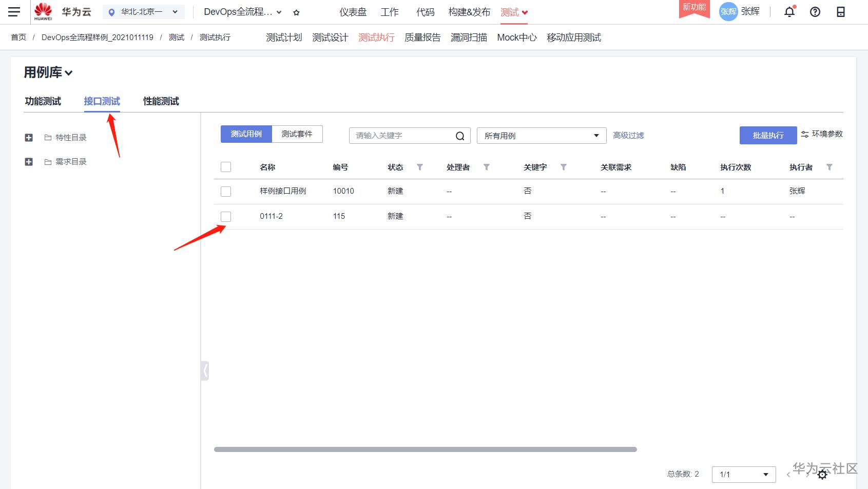Filter by 处理者 column funnel icon
Image resolution: width=868 pixels, height=489 pixels.
[x=487, y=167]
